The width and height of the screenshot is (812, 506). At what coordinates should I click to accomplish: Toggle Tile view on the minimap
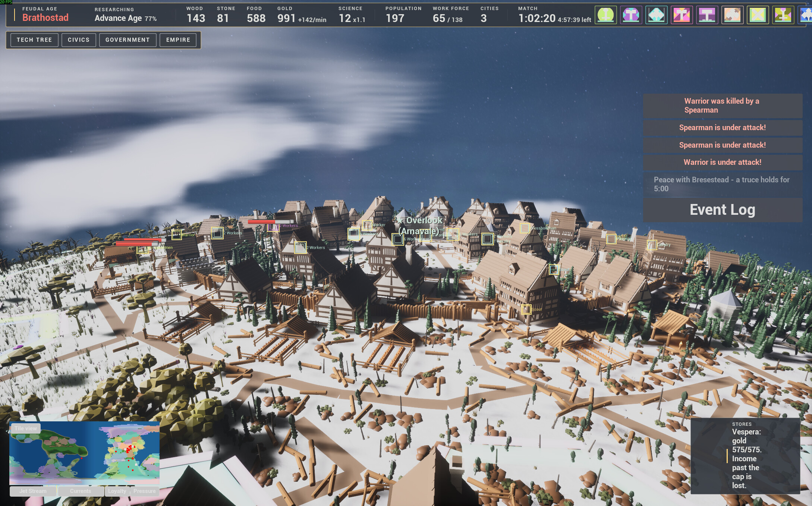(x=26, y=428)
